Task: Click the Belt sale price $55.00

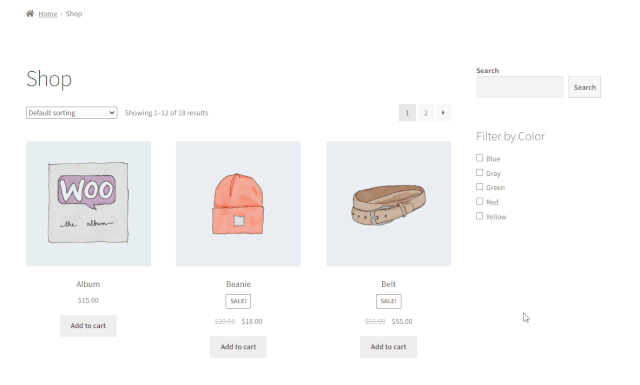Action: pyautogui.click(x=402, y=321)
